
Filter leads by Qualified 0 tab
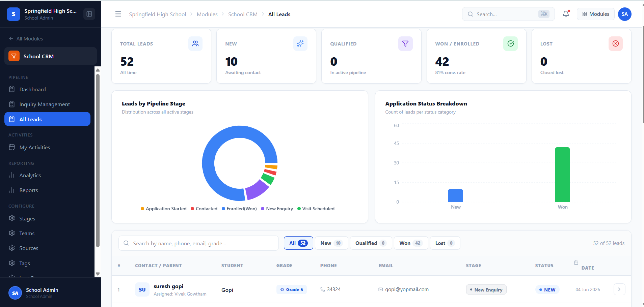coord(371,243)
